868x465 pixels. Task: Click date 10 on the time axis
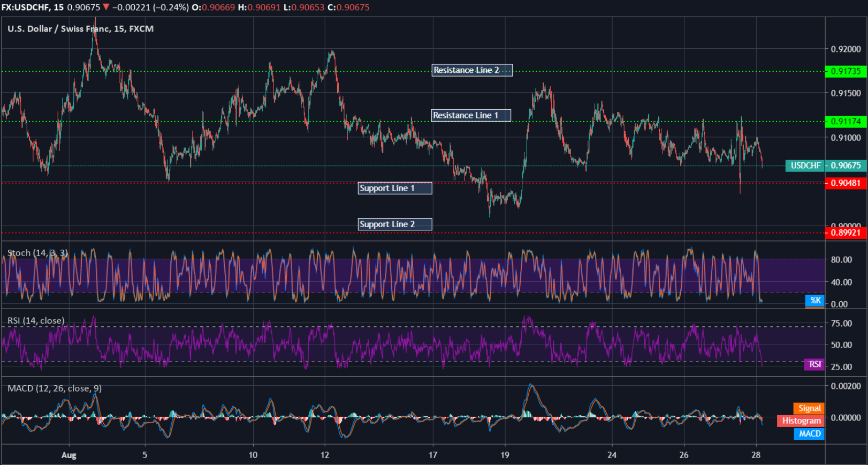253,455
